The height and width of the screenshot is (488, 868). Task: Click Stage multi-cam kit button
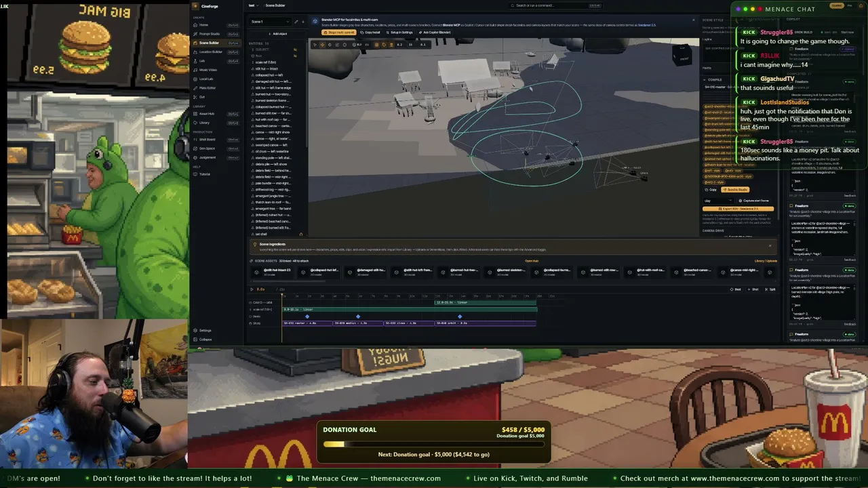tap(338, 33)
